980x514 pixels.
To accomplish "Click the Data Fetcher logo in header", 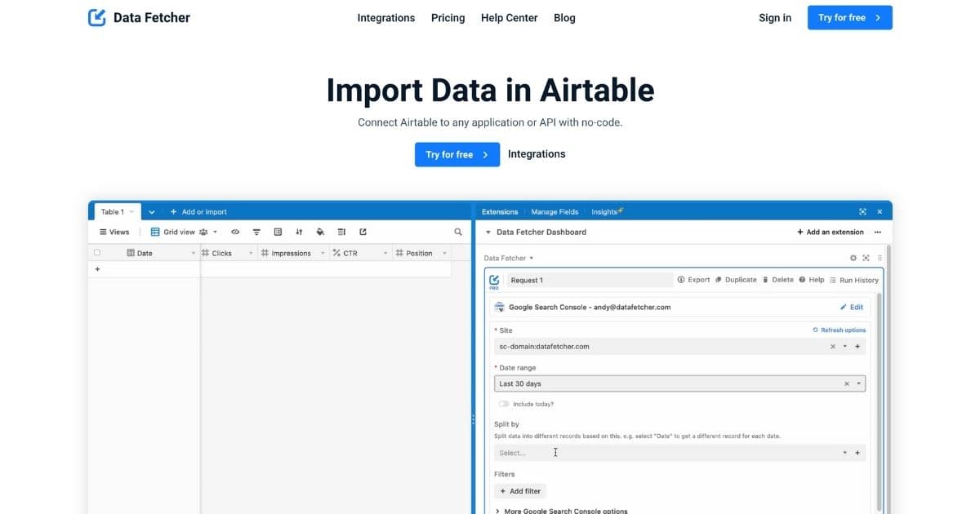I will tap(139, 17).
